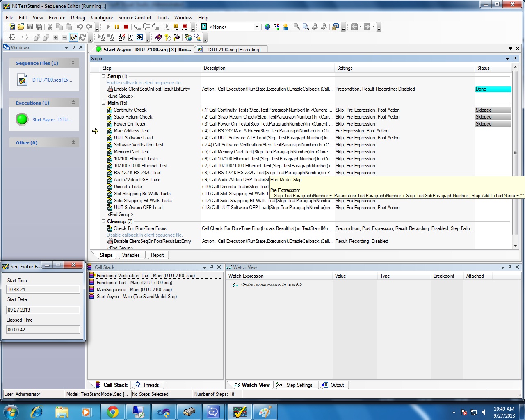This screenshot has width=525, height=420.
Task: Click the New Sequence File toolbar icon
Action: click(x=11, y=27)
